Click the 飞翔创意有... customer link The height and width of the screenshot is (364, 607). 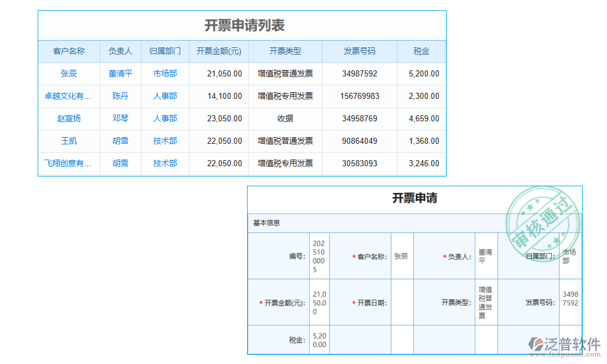pyautogui.click(x=69, y=163)
